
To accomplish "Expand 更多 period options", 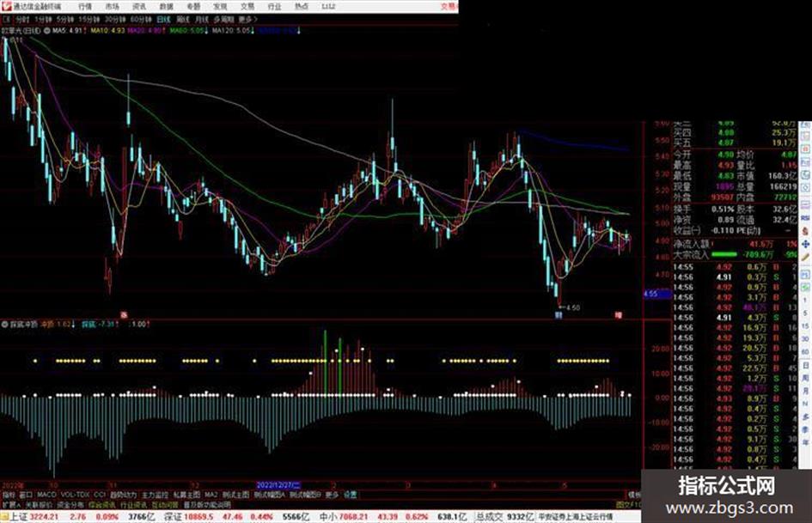I will (x=247, y=19).
